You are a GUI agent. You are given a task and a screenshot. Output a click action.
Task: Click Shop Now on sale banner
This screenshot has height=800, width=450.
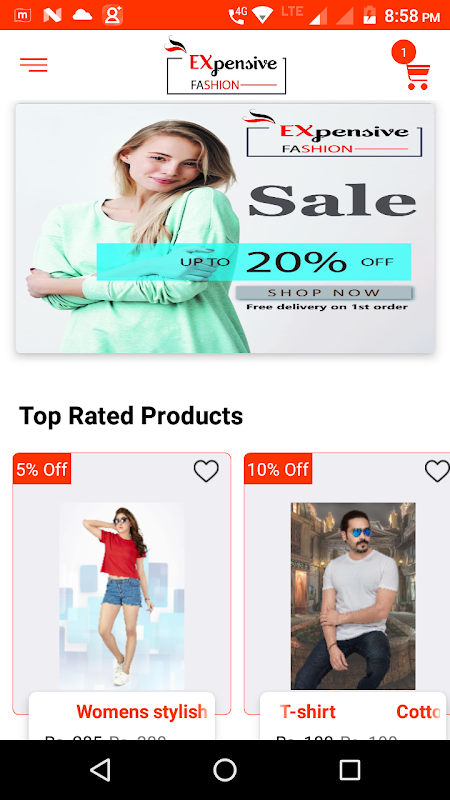[x=324, y=293]
